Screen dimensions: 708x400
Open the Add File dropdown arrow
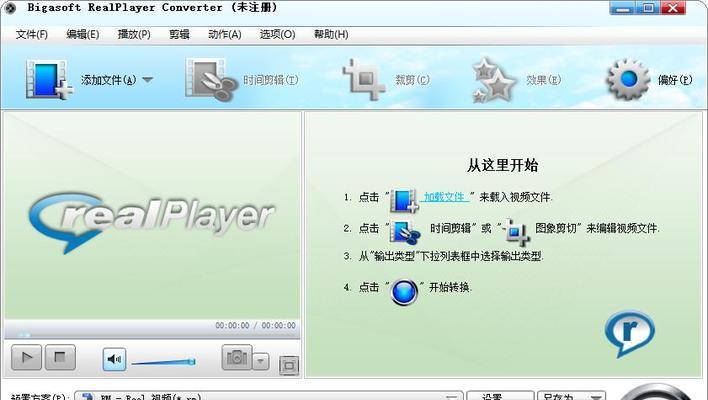(148, 80)
